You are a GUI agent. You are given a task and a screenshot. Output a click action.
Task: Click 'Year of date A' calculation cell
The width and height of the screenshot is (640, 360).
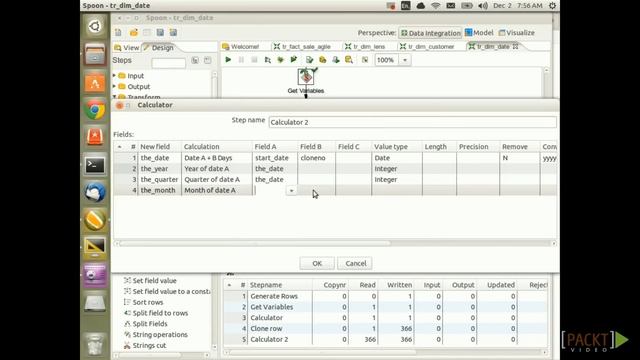click(x=217, y=169)
